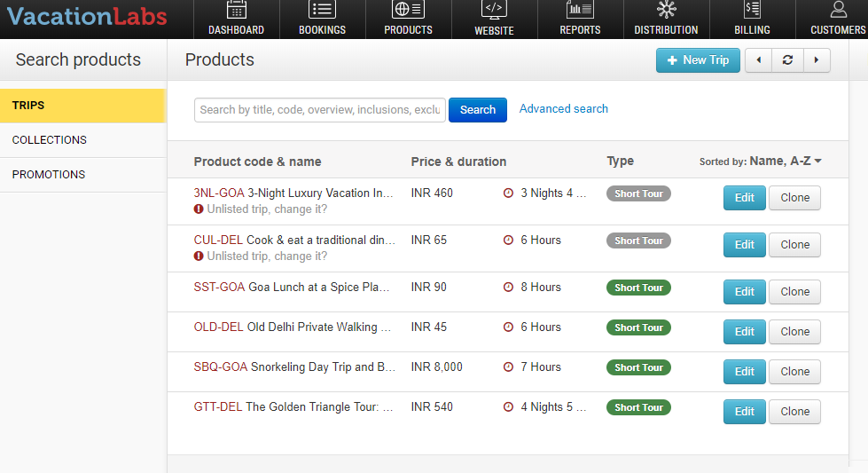Open the Billing invoice icon
The image size is (868, 473).
pos(752,10)
